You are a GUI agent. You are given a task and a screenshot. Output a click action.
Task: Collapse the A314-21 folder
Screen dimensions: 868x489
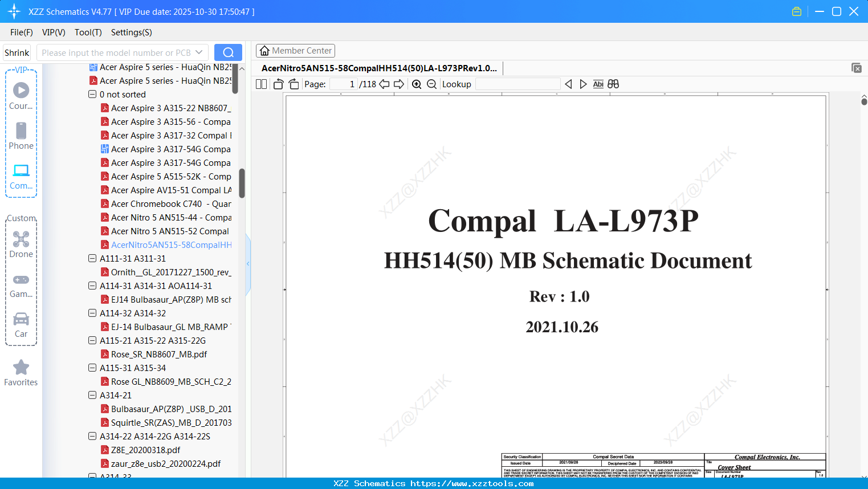(x=92, y=396)
